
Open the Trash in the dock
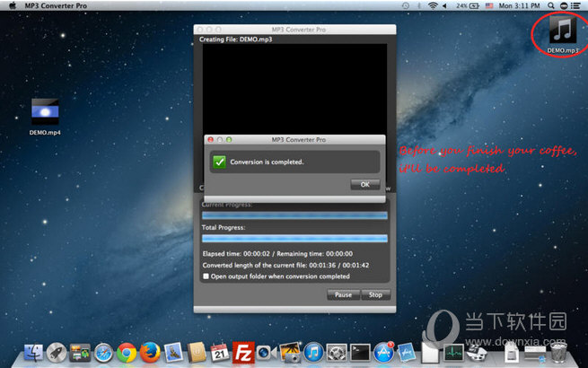click(x=558, y=353)
